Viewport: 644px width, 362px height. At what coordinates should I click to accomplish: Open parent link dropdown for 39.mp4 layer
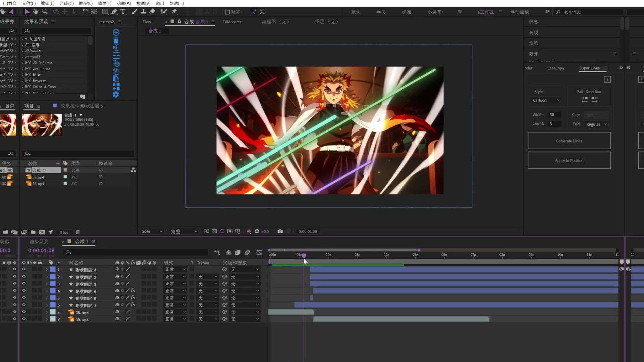[x=245, y=319]
